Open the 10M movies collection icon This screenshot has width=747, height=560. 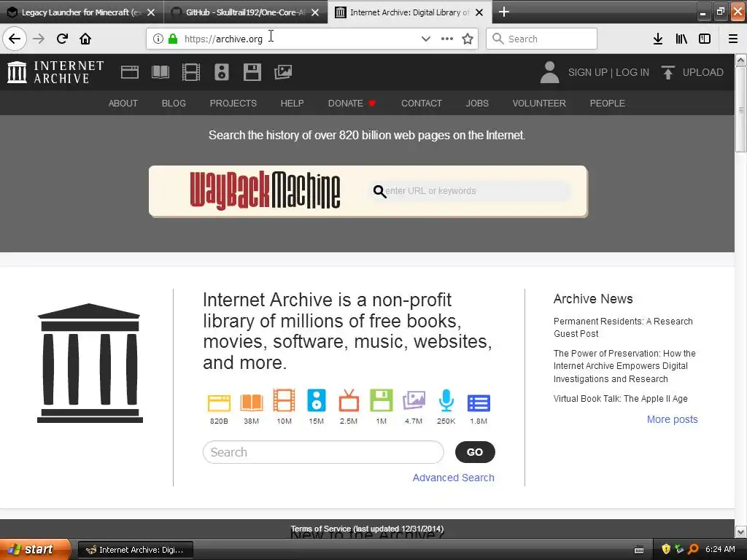point(284,400)
